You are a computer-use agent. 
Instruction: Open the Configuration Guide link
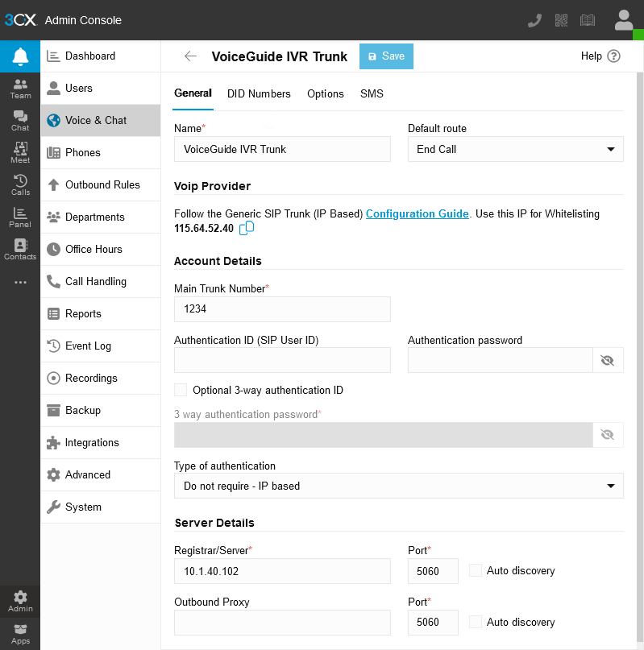pyautogui.click(x=417, y=214)
